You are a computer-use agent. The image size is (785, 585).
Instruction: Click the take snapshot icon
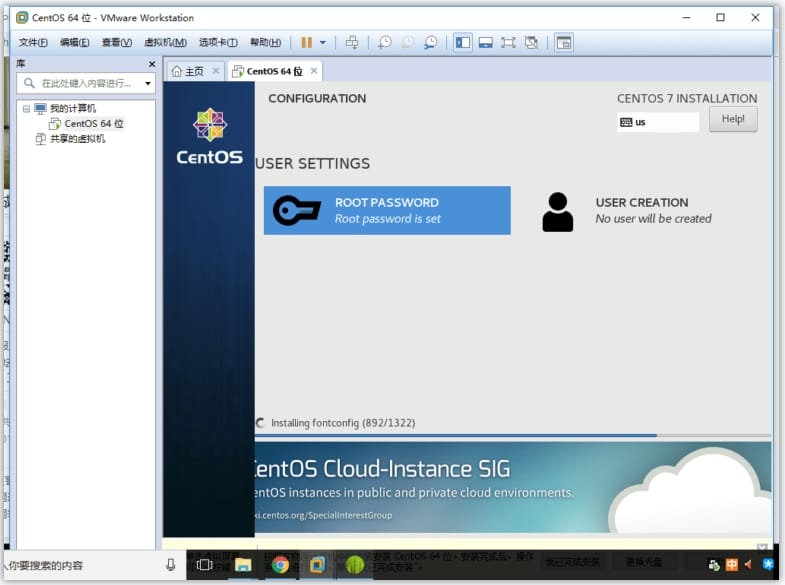click(385, 42)
